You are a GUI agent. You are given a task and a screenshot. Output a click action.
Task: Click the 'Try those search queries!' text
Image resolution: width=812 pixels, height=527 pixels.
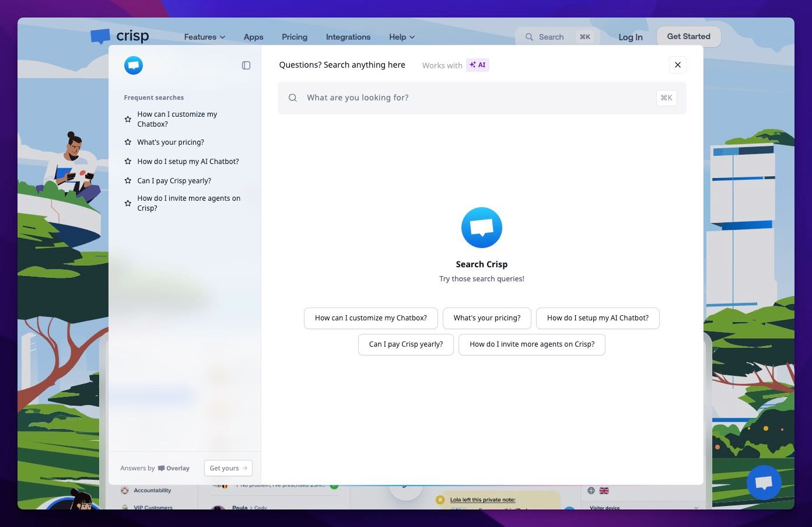click(x=482, y=279)
